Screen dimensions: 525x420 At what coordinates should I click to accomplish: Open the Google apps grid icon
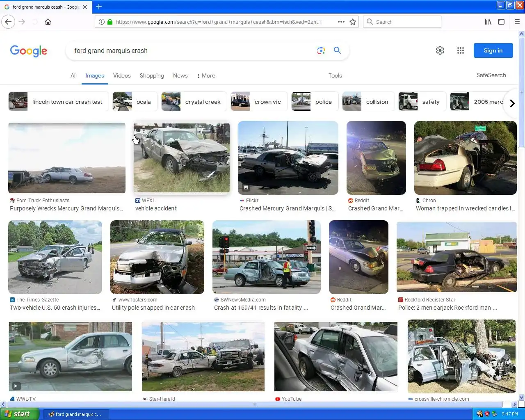pos(461,50)
